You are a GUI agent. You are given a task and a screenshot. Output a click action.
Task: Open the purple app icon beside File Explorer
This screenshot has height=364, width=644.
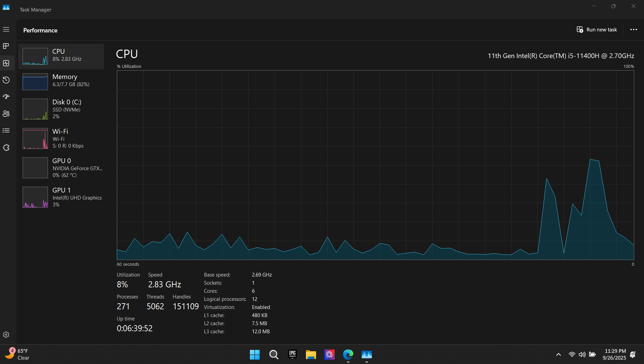point(329,355)
